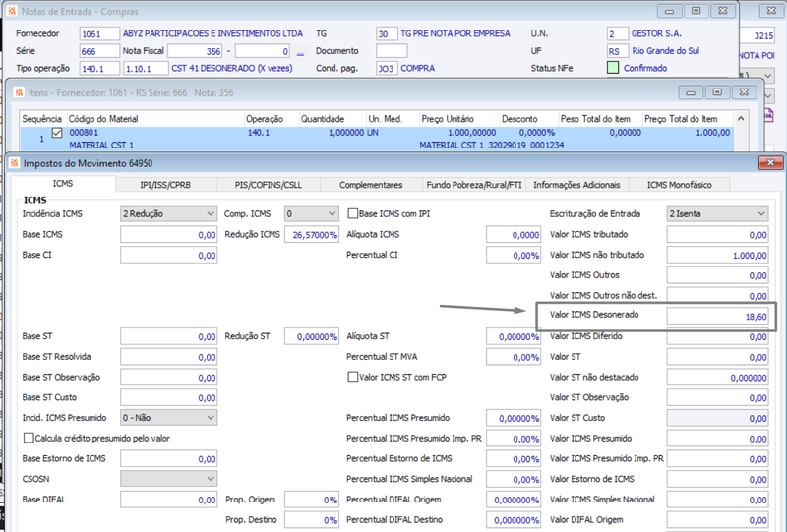Toggle the checkbox on item 000801 row

tap(57, 133)
